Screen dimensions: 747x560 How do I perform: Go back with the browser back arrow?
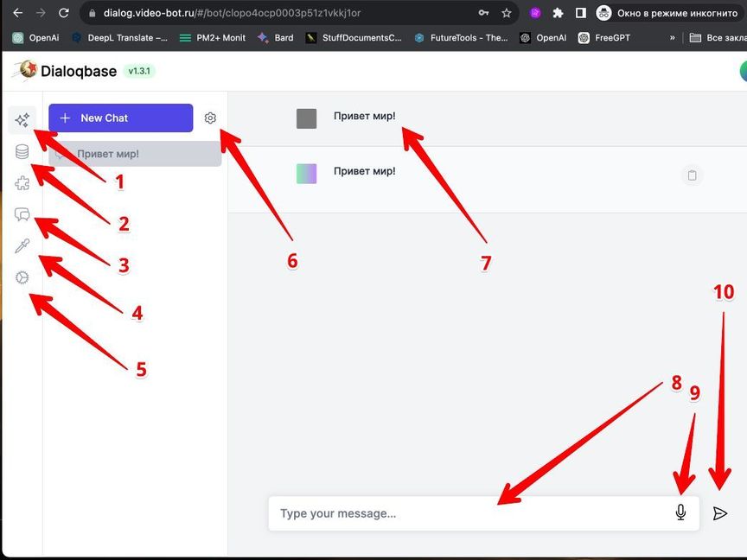click(x=18, y=13)
